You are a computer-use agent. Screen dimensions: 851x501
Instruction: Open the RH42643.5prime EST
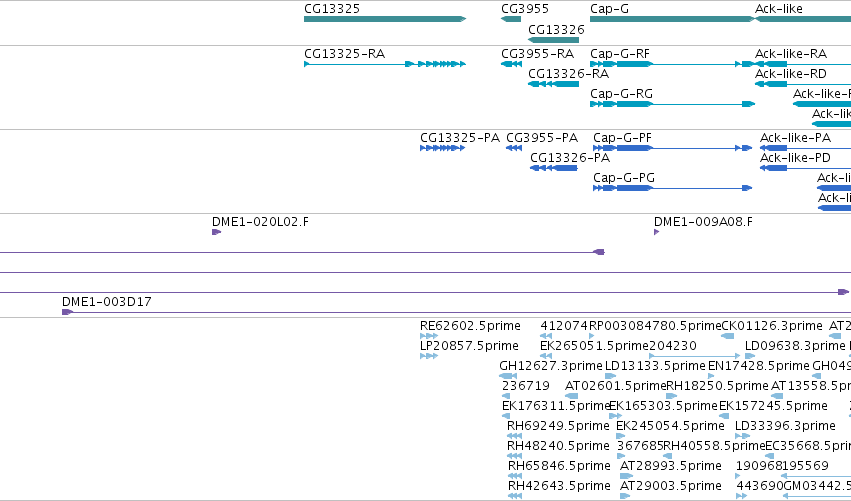pyautogui.click(x=515, y=496)
